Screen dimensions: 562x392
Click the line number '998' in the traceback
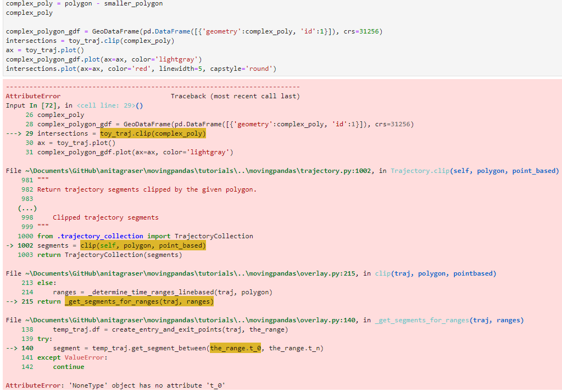point(27,217)
